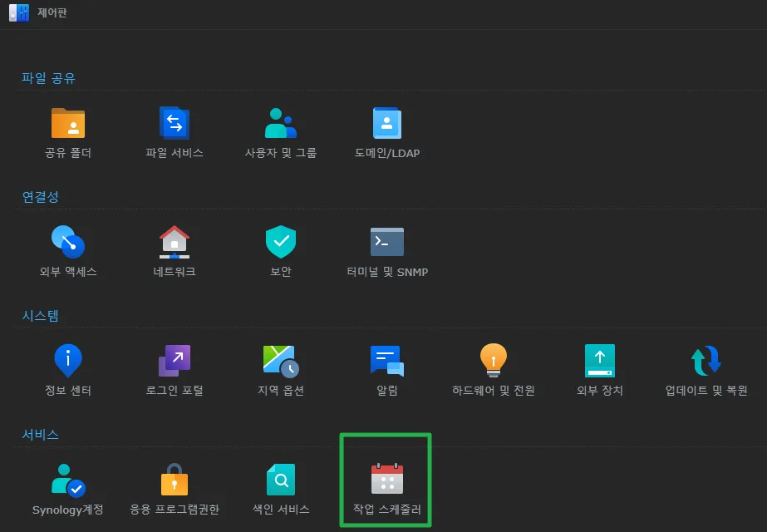The image size is (767, 532).
Task: Open 업데이트 및 복원 settings
Action: (x=706, y=361)
